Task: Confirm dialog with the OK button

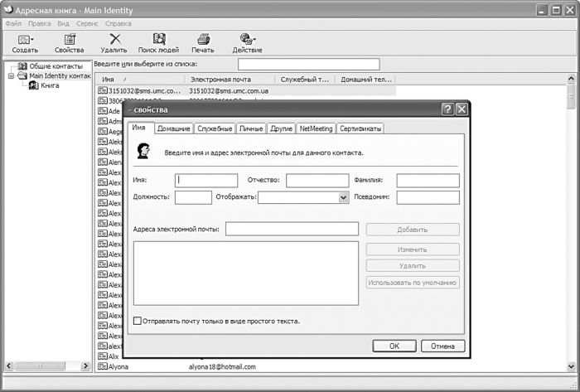Action: [x=394, y=346]
